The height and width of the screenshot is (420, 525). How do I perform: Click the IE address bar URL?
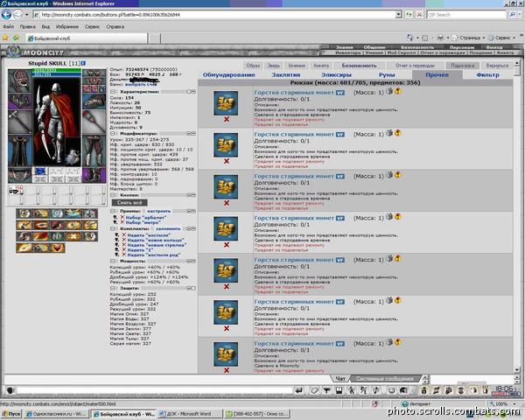[214, 15]
